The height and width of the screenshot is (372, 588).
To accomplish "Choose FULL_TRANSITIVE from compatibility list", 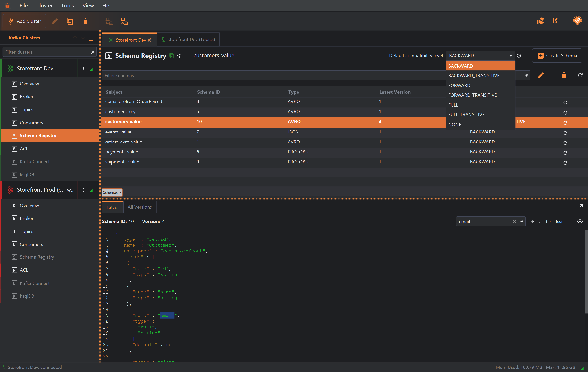I will pos(480,115).
